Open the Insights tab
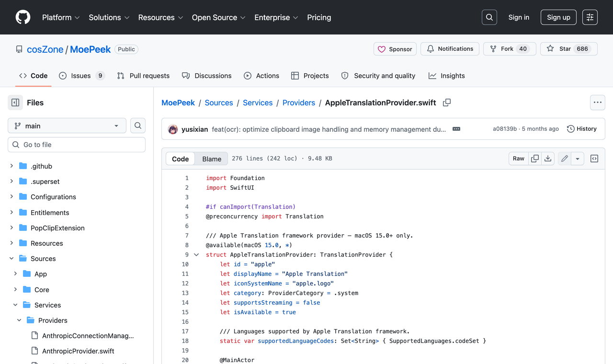This screenshot has width=613, height=364. pos(446,76)
